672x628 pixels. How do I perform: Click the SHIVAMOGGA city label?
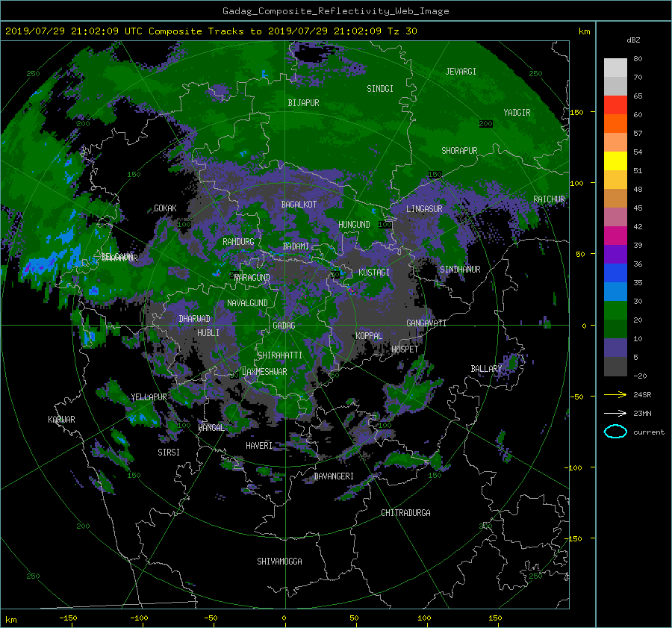279,561
